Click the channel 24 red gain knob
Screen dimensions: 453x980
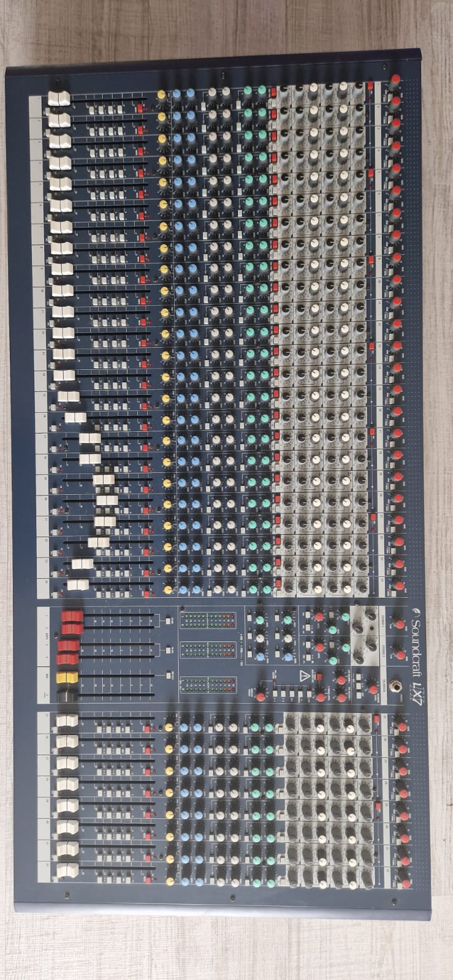399,586
